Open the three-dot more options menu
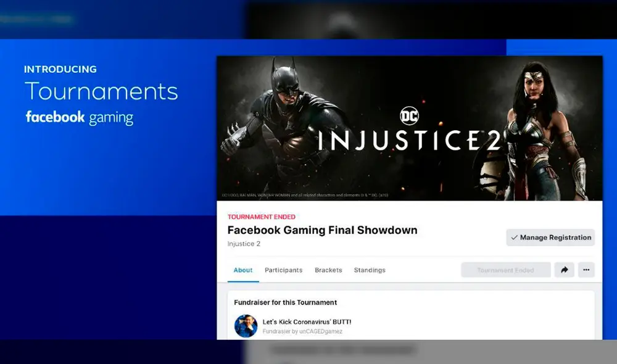617x364 pixels. click(x=586, y=270)
